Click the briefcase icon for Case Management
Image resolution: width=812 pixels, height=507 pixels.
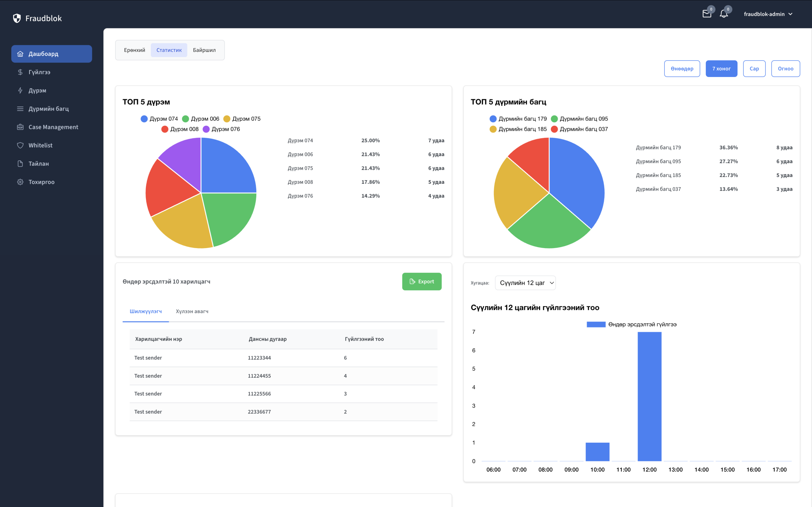[20, 127]
